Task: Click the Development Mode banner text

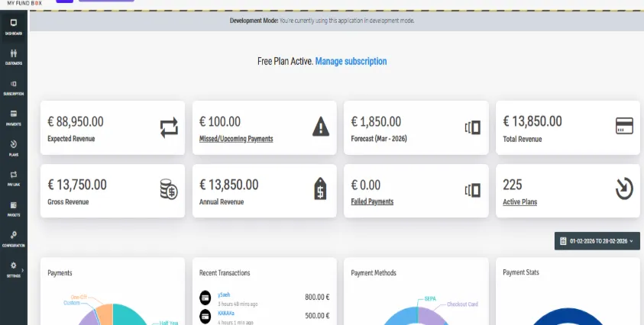Action: pyautogui.click(x=322, y=21)
